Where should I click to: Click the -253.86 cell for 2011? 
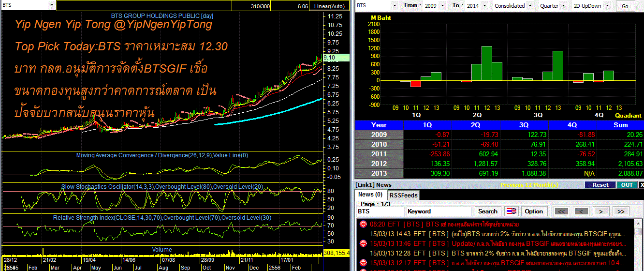tap(427, 154)
